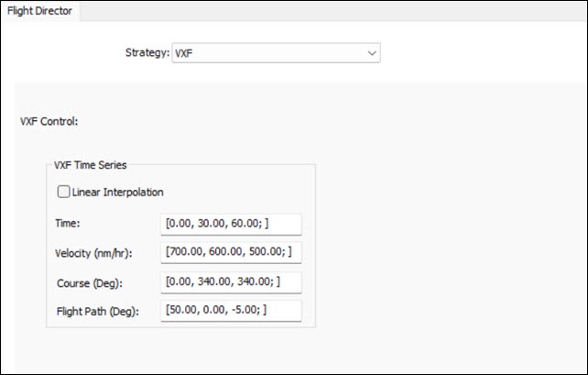Click the Course (Deg) label

point(87,281)
